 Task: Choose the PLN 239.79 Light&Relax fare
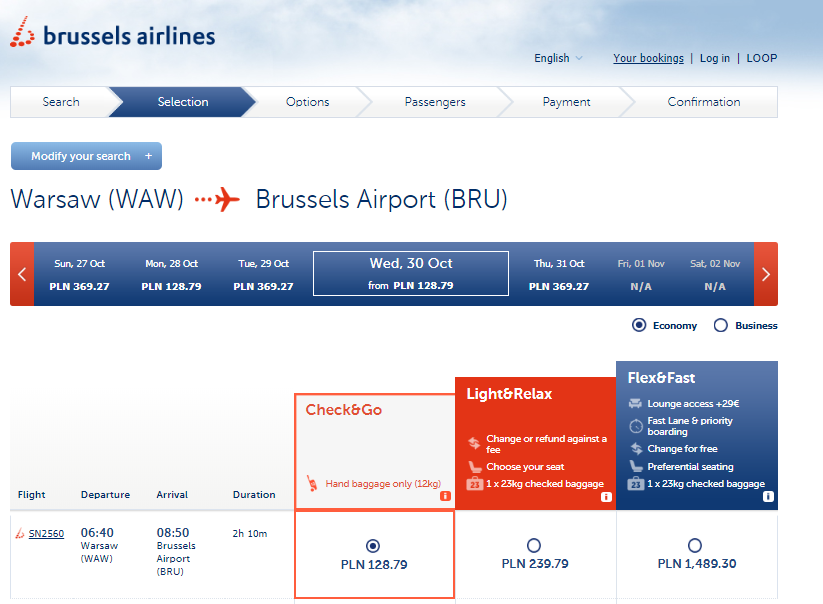(x=534, y=546)
